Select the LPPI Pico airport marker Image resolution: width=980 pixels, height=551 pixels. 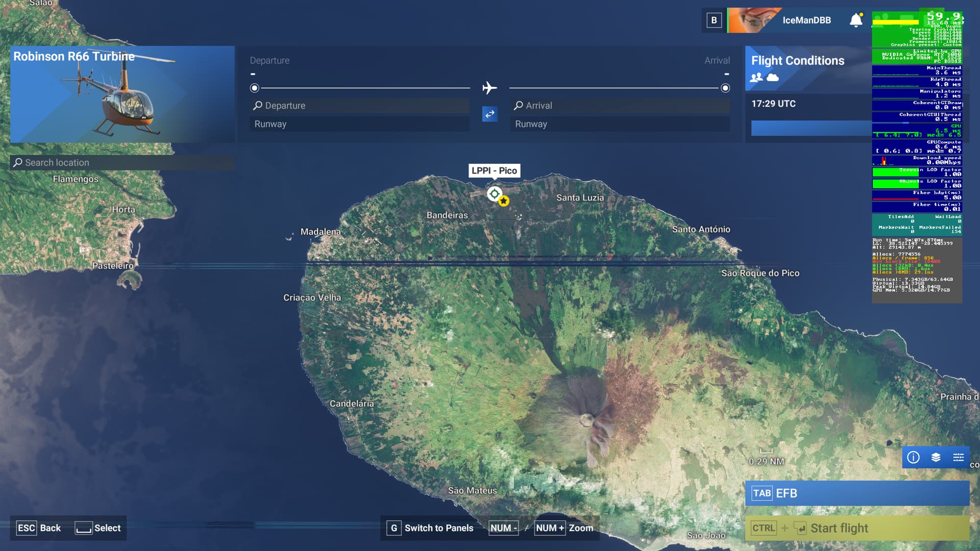494,194
